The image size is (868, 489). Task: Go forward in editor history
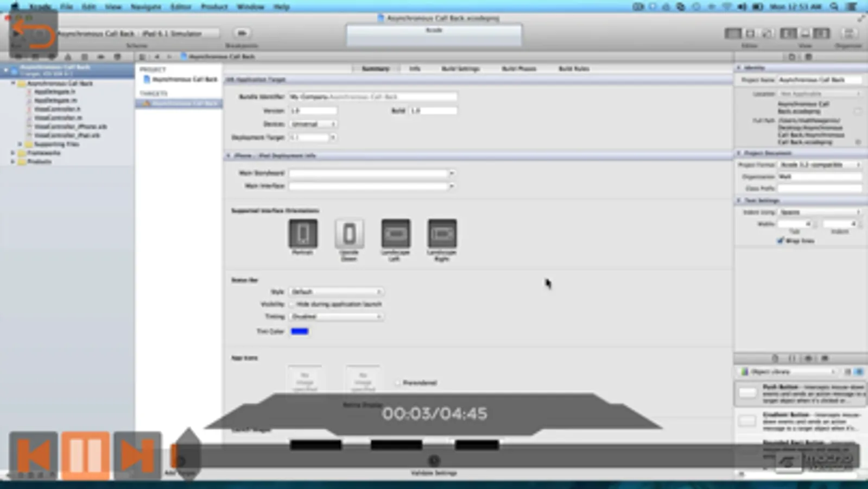(169, 57)
